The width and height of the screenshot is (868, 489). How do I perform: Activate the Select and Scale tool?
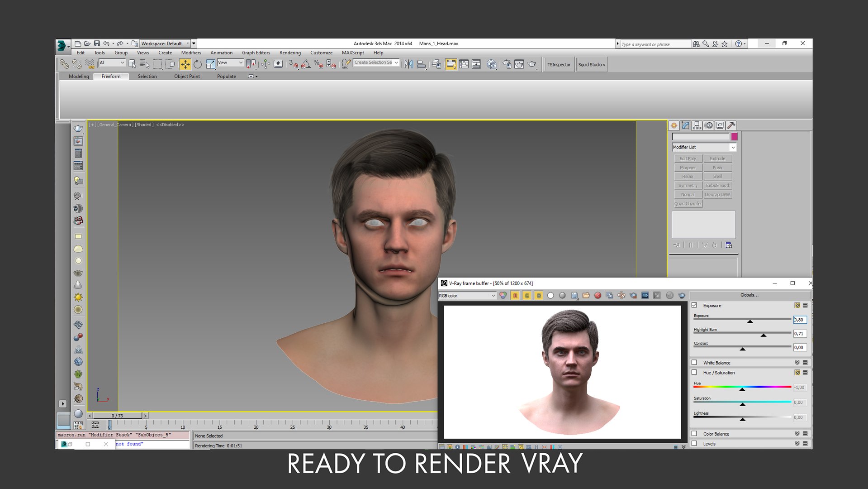coord(210,64)
